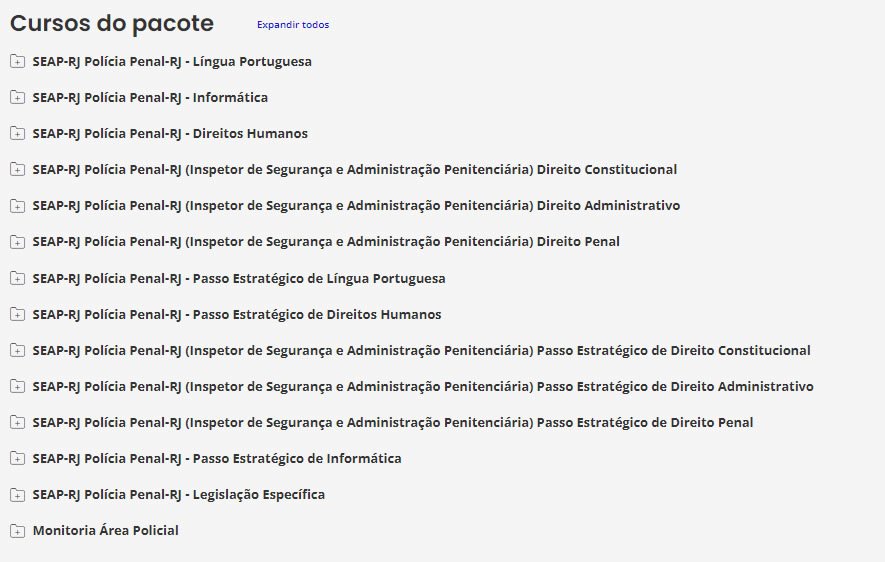This screenshot has width=885, height=562.
Task: Expand the folder icon for Passo Estratégico de Informática
Action: (x=17, y=459)
